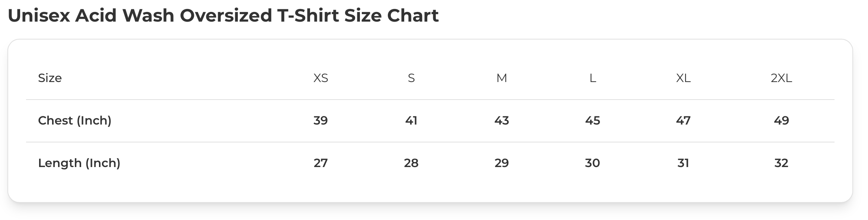
Task: Select the 2XL size column header
Action: (781, 78)
